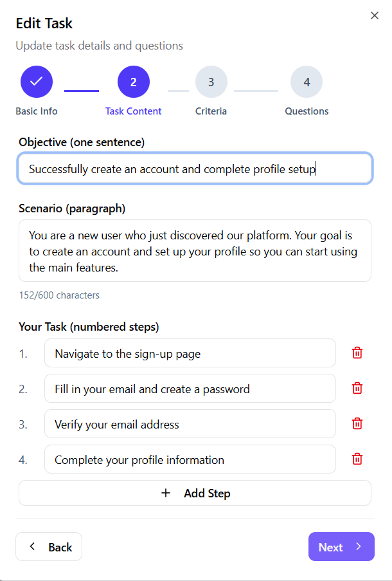Click the Basic Info step label
Image resolution: width=392 pixels, height=581 pixels.
click(x=37, y=111)
